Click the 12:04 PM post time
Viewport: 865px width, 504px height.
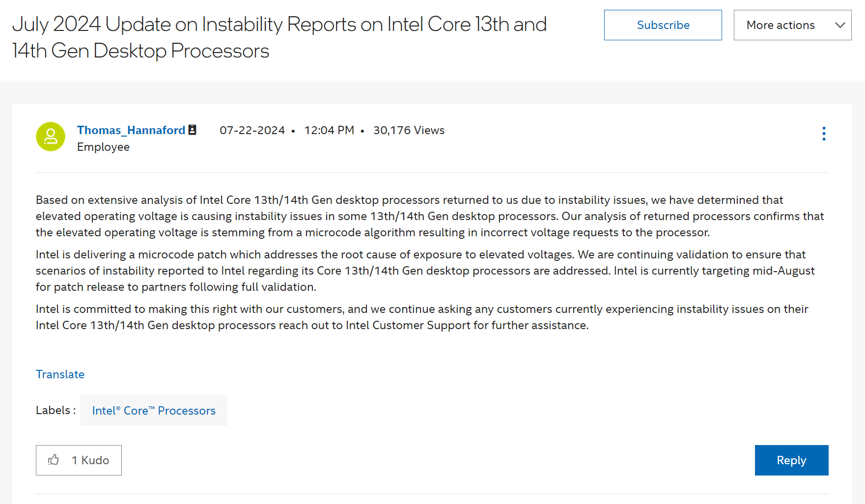(329, 130)
